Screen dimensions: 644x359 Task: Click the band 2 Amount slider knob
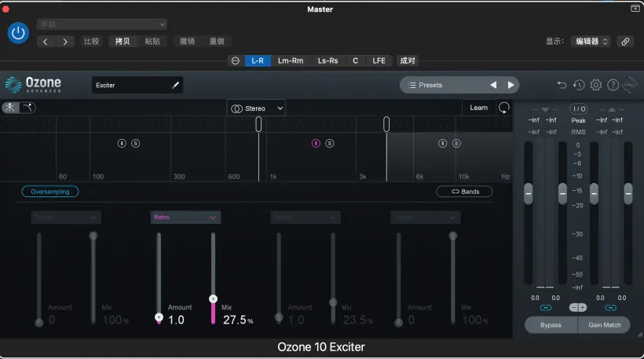[159, 317]
